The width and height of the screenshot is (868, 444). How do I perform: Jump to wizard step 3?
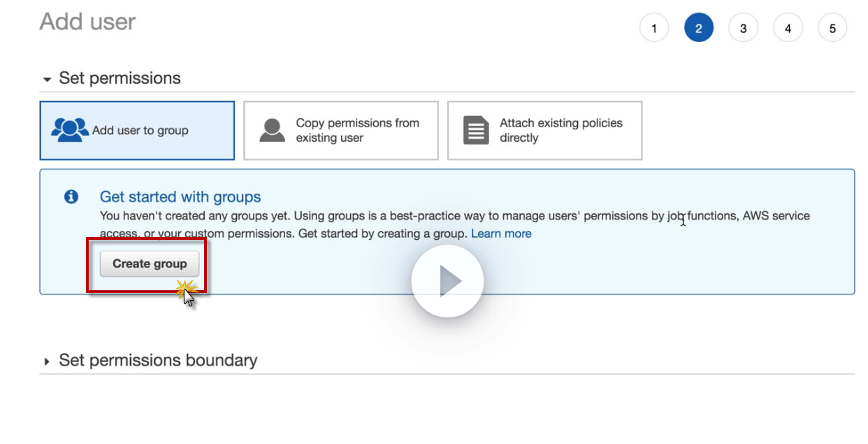(x=744, y=29)
